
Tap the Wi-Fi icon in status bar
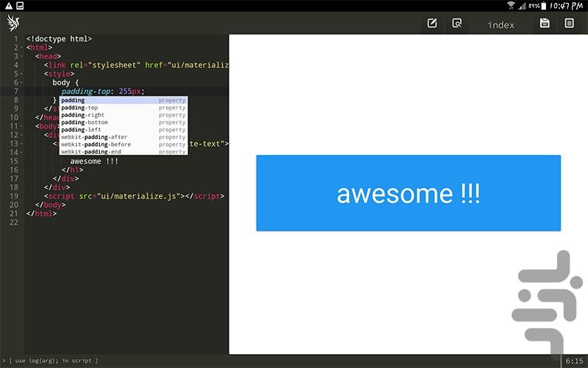pyautogui.click(x=511, y=5)
